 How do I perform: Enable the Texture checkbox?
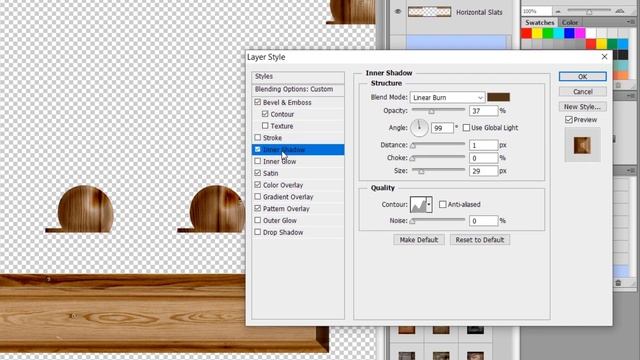tap(265, 126)
